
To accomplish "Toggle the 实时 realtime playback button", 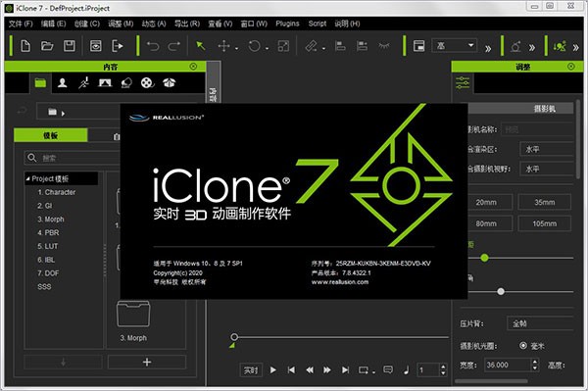I will pyautogui.click(x=251, y=370).
